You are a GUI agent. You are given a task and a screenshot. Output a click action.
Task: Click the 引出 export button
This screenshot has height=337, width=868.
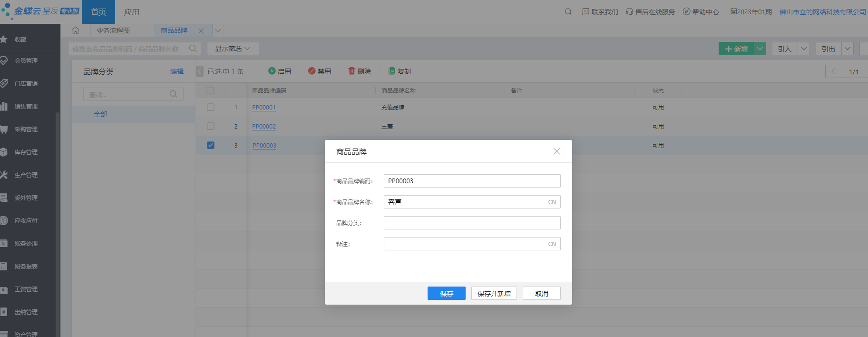point(829,49)
